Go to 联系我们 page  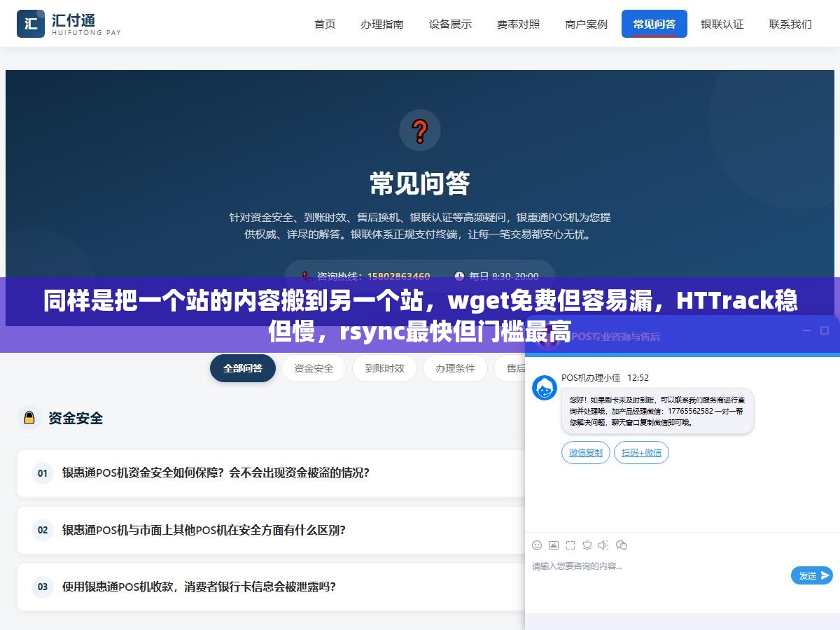[x=790, y=24]
